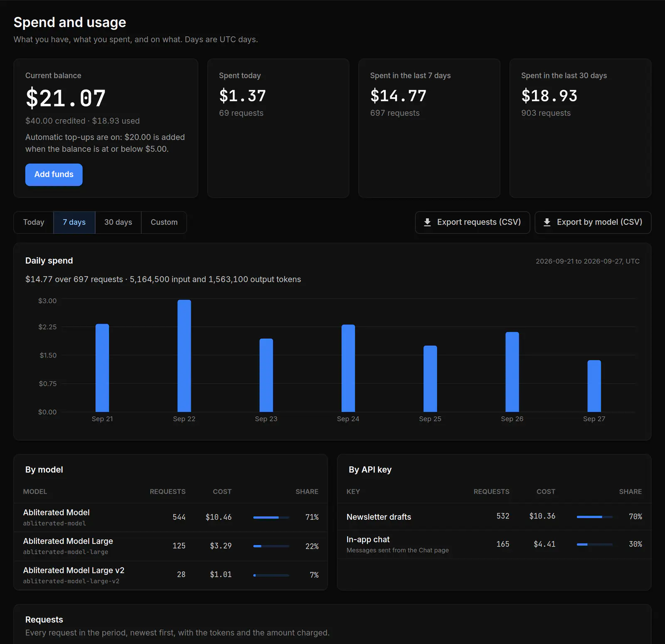This screenshot has width=665, height=644.
Task: Click the $14.77 last 7 days value
Action: coord(398,96)
